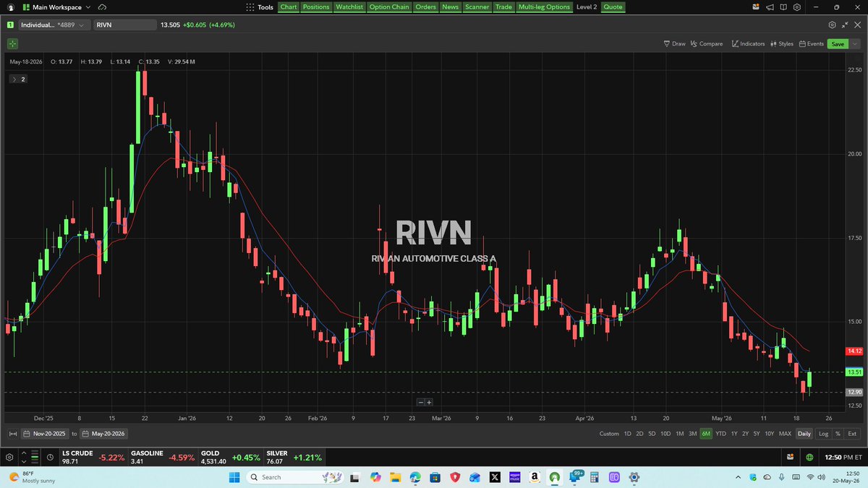Toggle Log scale
Screen dimensions: 868x488
point(823,434)
